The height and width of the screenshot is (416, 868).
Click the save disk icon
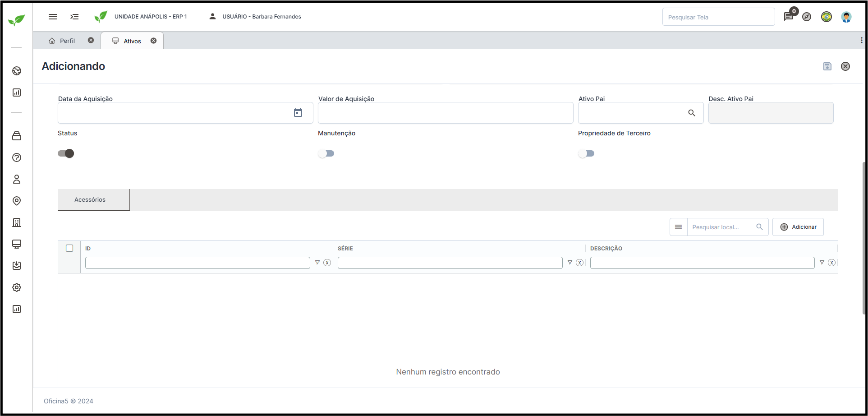coord(827,66)
